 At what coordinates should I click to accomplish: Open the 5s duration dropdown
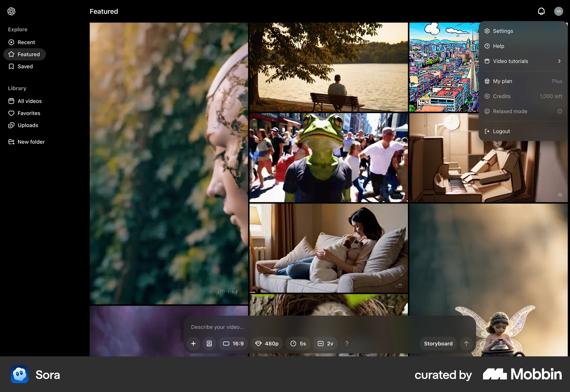[x=298, y=344]
